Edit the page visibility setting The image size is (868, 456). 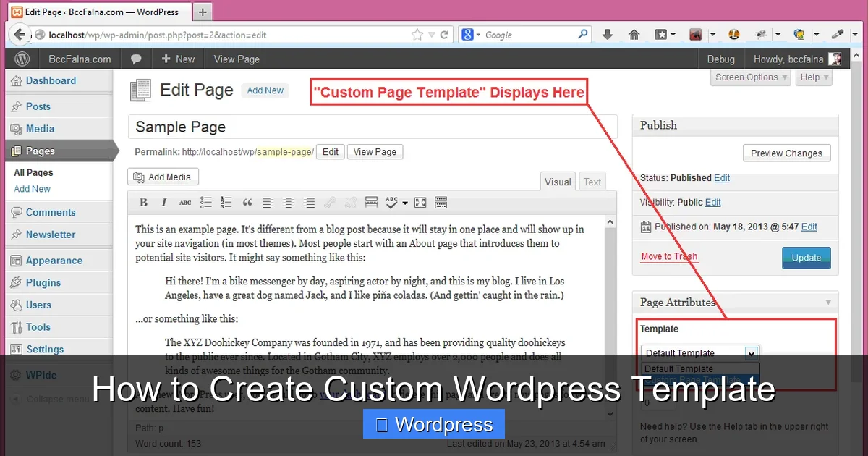(712, 202)
